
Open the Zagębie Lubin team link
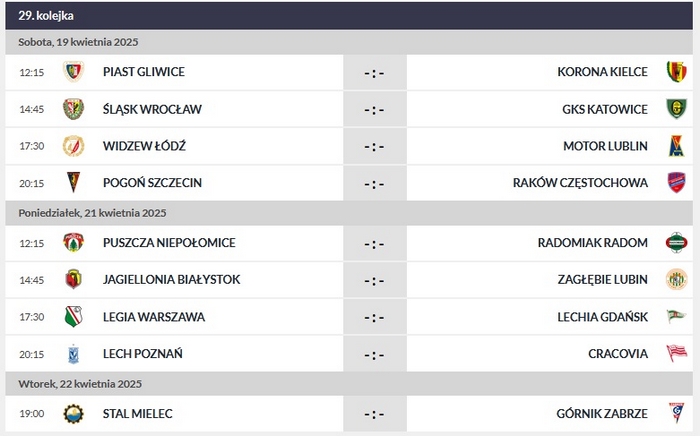599,280
